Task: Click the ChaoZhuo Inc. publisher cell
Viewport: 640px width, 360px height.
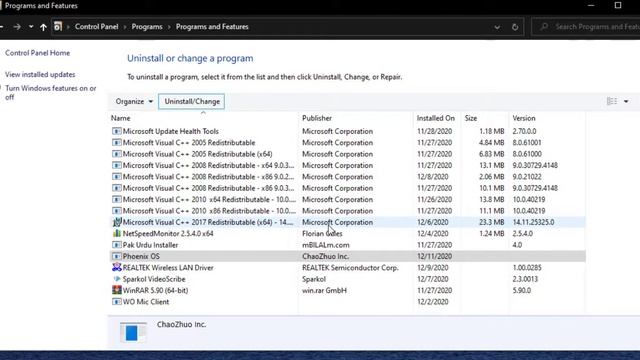Action: pyautogui.click(x=325, y=256)
